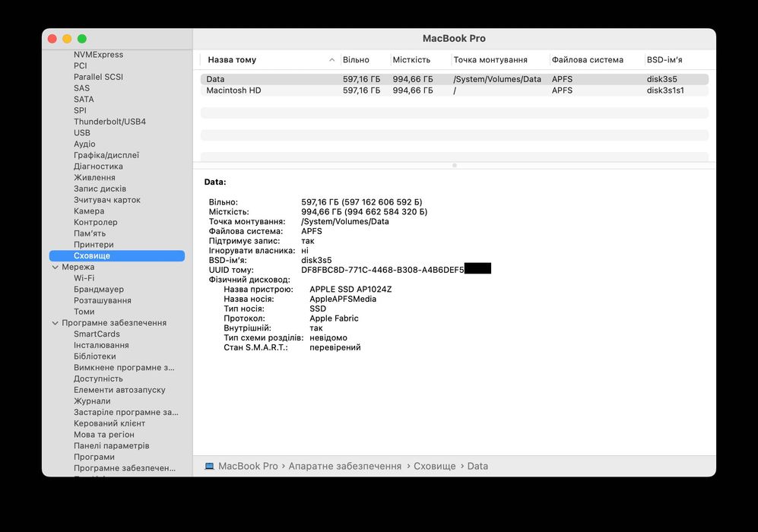Open Аудіо sidebar item
Viewport: 758px width, 532px height.
(x=84, y=144)
